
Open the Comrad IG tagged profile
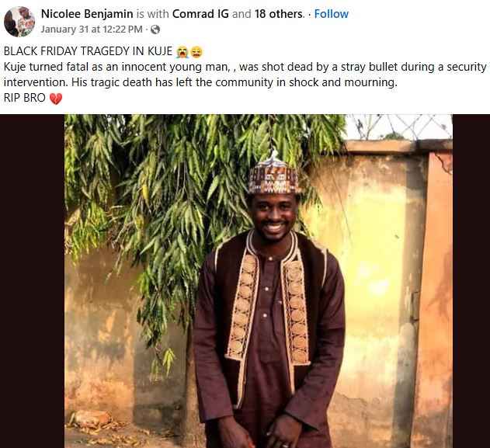pos(200,14)
